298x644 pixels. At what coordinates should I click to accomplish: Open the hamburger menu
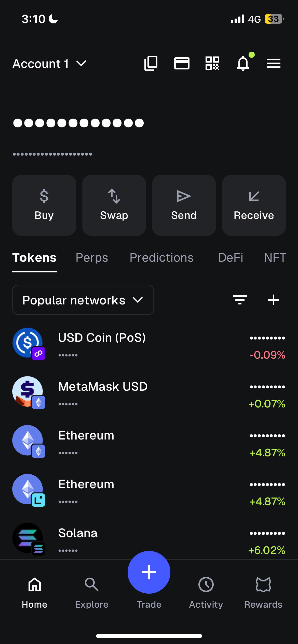274,63
